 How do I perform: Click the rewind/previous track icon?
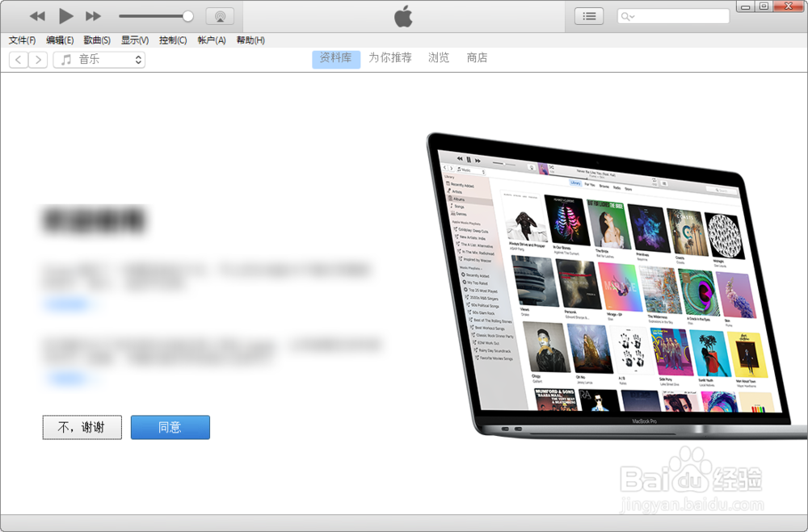coord(36,15)
